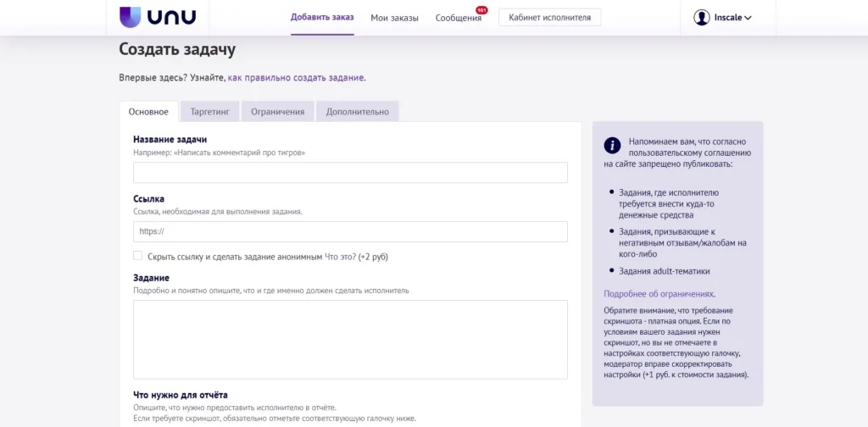Expand the Inscale account dropdown arrow
This screenshot has height=427, width=868.
pyautogui.click(x=748, y=18)
